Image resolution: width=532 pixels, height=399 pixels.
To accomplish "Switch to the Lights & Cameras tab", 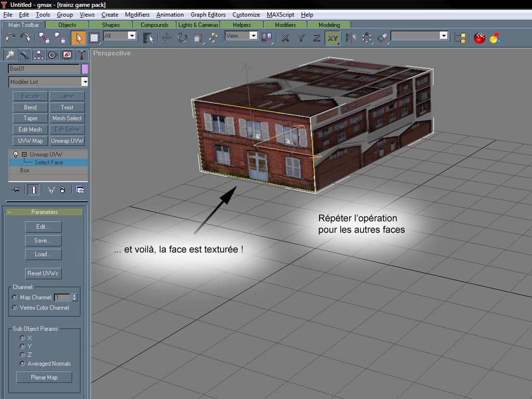I will pyautogui.click(x=198, y=25).
